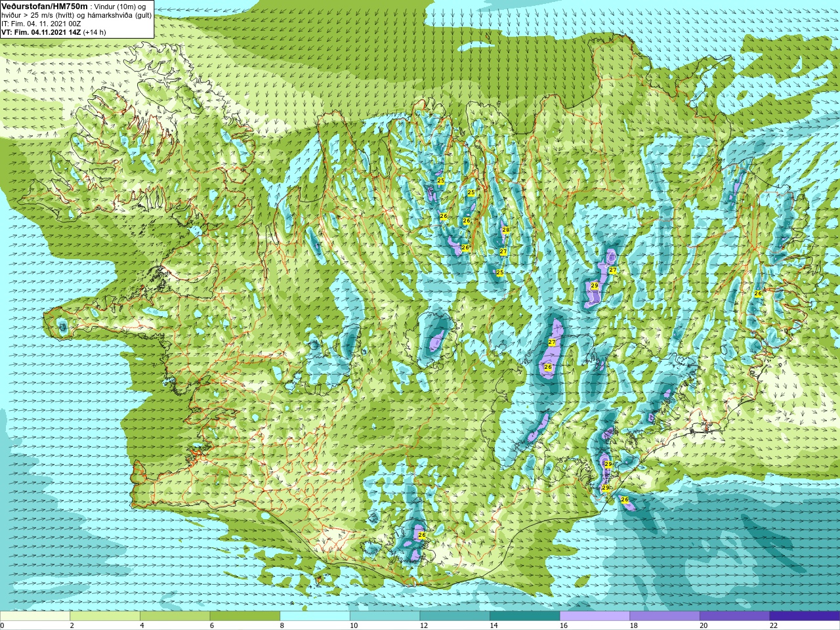840x630 pixels.
Task: Click the "16" scale number on color bar
Action: (564, 625)
